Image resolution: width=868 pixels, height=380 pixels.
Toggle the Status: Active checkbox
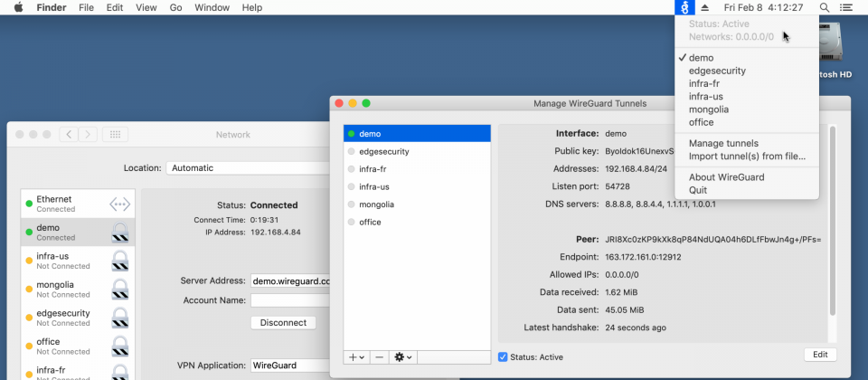coord(503,356)
